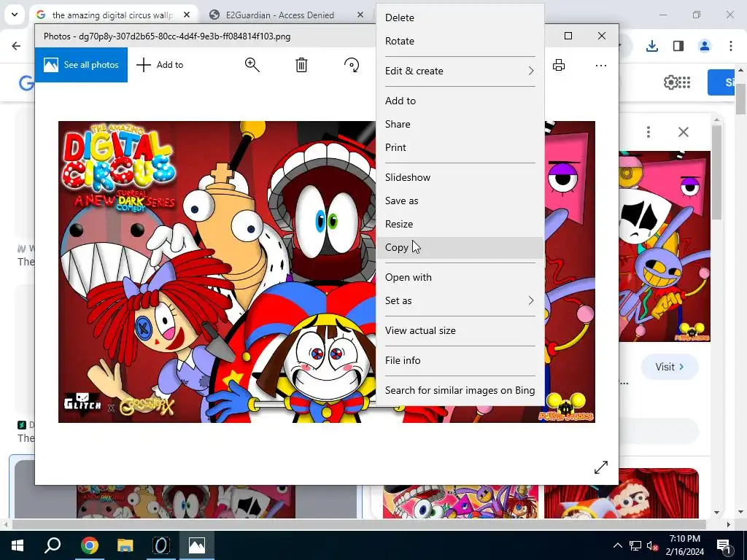Viewport: 747px width, 560px height.
Task: Open the three-dots more menu in Photos
Action: click(x=601, y=65)
